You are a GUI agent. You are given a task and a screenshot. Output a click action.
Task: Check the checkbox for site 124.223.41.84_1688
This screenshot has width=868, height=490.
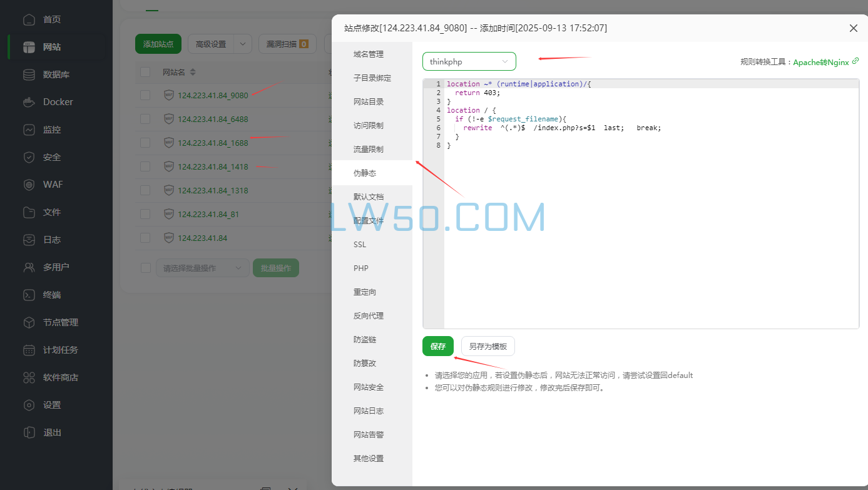pyautogui.click(x=145, y=143)
